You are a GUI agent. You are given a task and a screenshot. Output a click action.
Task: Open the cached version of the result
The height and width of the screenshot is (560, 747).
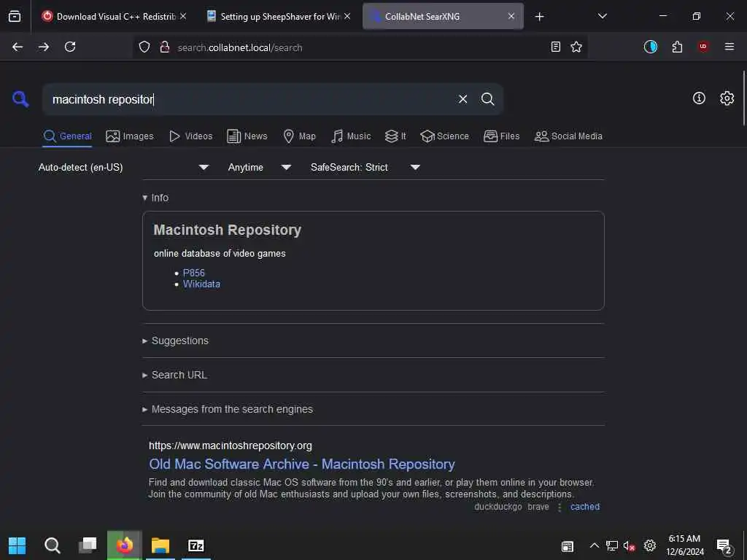coord(585,507)
